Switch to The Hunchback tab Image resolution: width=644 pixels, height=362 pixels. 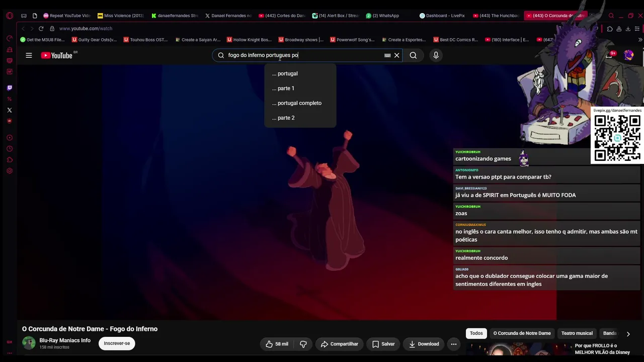(496, 16)
